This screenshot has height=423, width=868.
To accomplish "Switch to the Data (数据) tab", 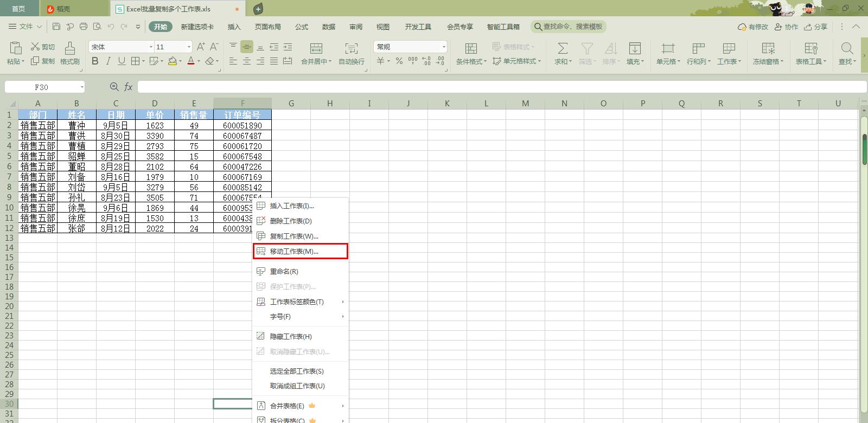I will click(x=329, y=27).
